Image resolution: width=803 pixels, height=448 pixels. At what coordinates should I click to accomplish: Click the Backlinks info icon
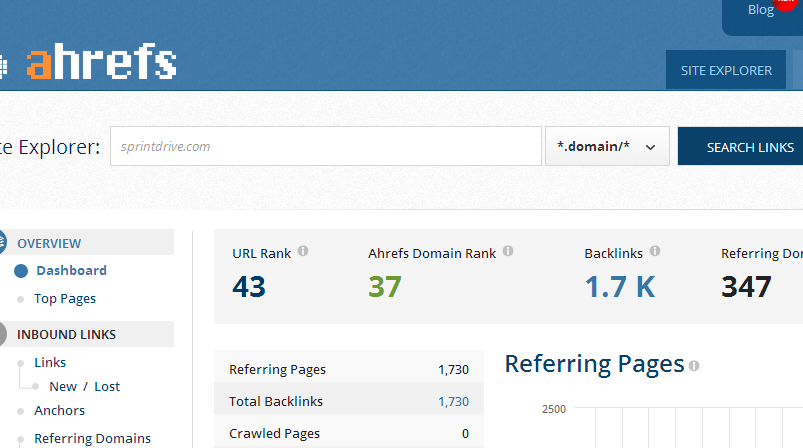(x=655, y=251)
